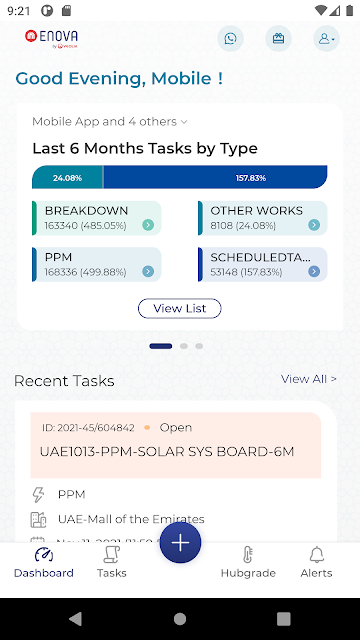Open the SCHEDULEDTA... arrow icon
The width and height of the screenshot is (360, 640).
click(x=313, y=271)
